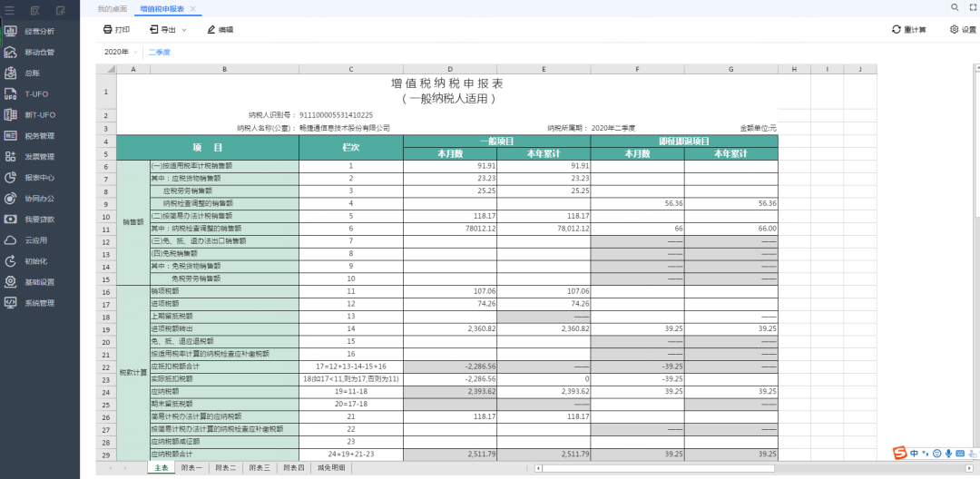Select the 附表三 sheet tab

click(x=260, y=467)
